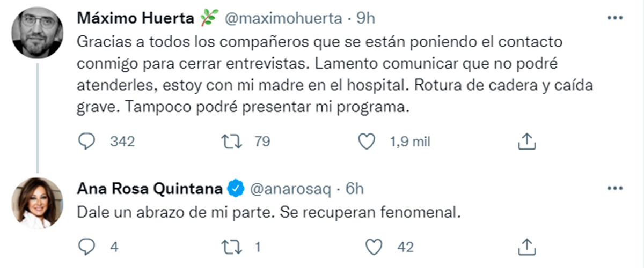This screenshot has width=644, height=268.
Task: Retweet Máximo Huerta's hospital tweet
Action: 230,142
